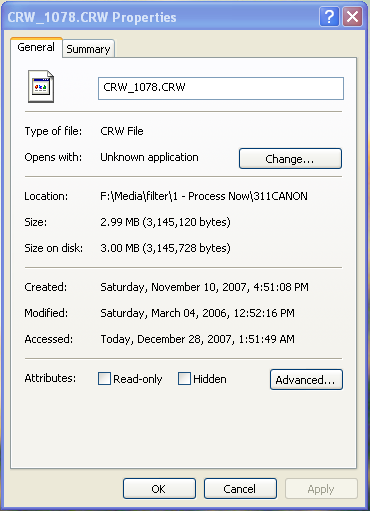The image size is (370, 511).
Task: Click created date Saturday, November 10, 2007
Action: click(204, 287)
